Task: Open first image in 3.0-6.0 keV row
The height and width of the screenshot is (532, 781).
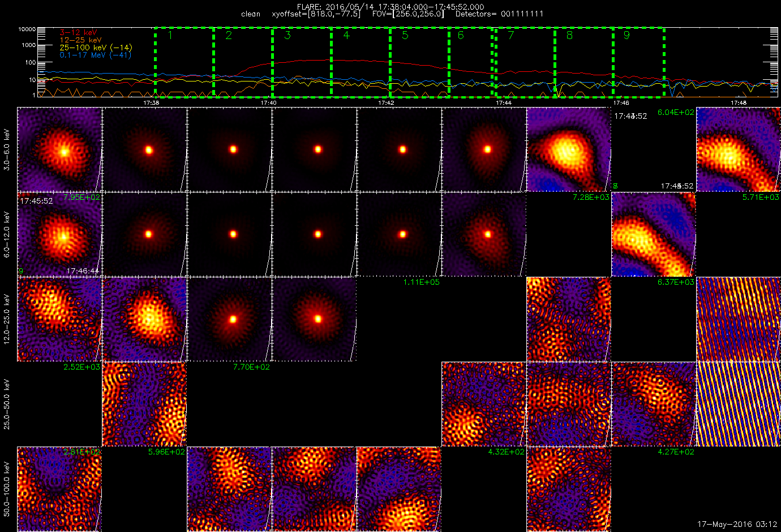Action: pos(59,149)
